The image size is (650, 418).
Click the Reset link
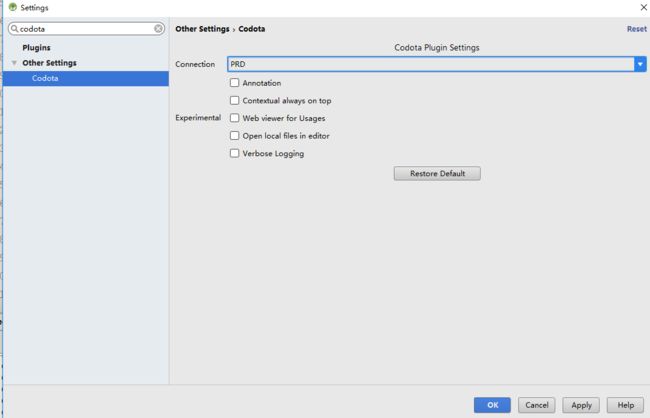(637, 29)
